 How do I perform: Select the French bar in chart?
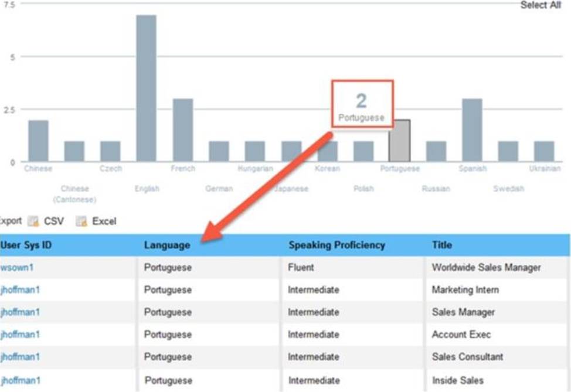pyautogui.click(x=183, y=130)
